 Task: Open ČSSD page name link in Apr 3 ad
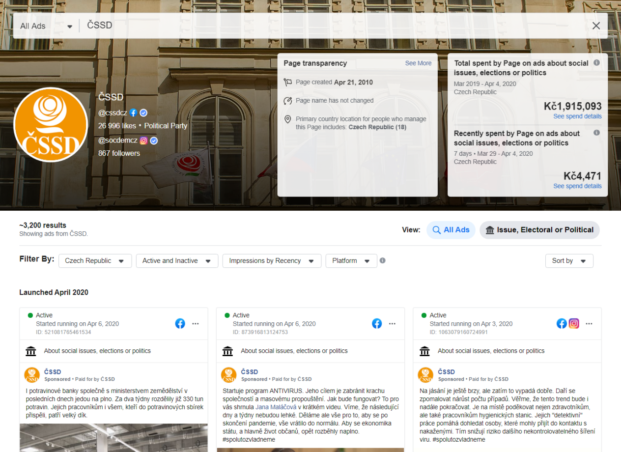(x=446, y=372)
